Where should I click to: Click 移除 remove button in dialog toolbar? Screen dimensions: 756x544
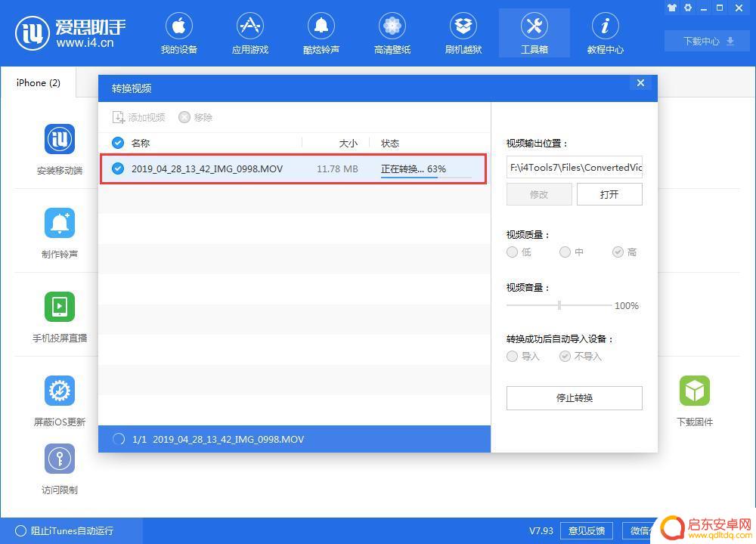(195, 117)
